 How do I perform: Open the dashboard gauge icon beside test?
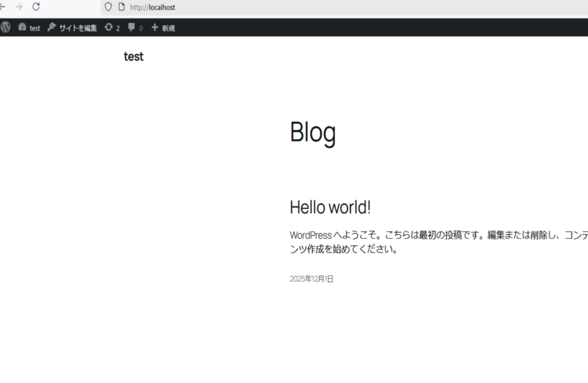point(22,27)
